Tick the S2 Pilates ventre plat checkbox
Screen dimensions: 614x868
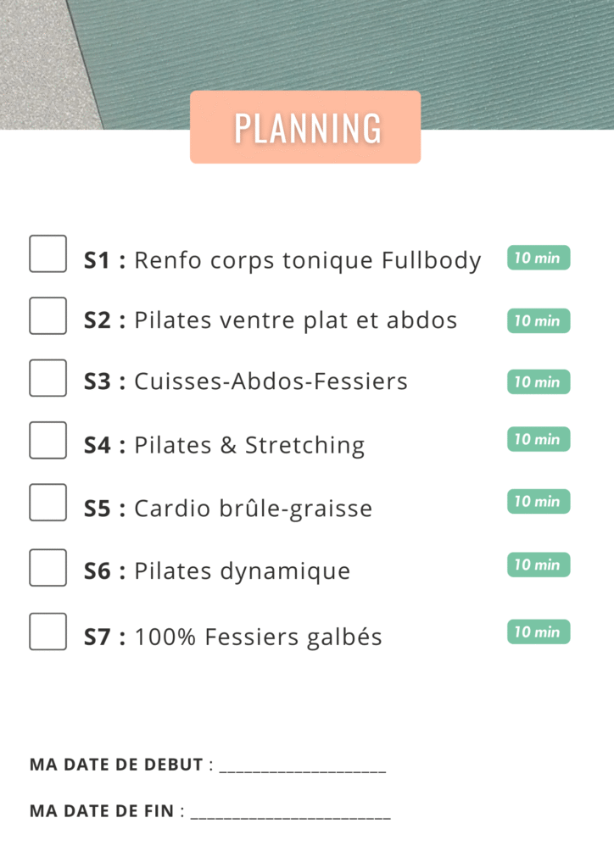tap(48, 316)
